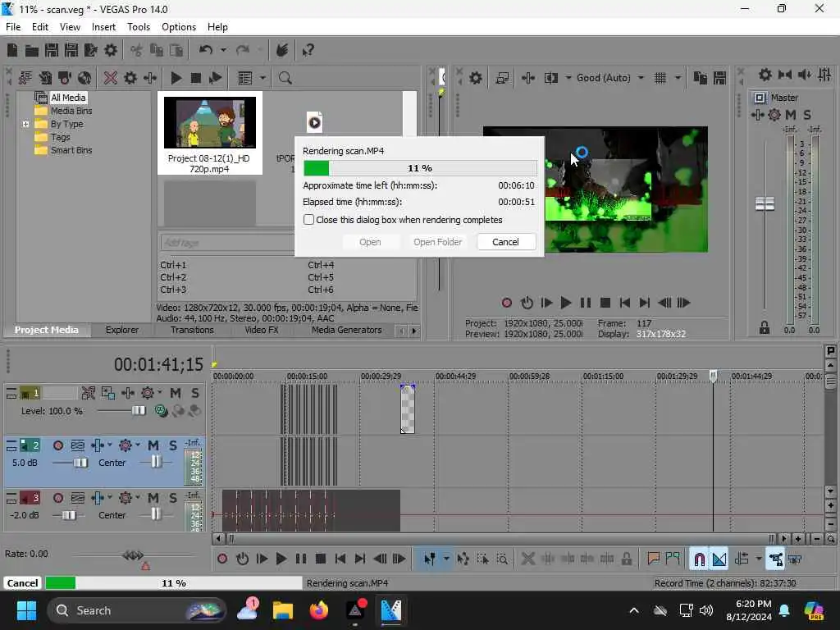Remove selected media with red X icon
This screenshot has height=630, width=840.
(111, 78)
